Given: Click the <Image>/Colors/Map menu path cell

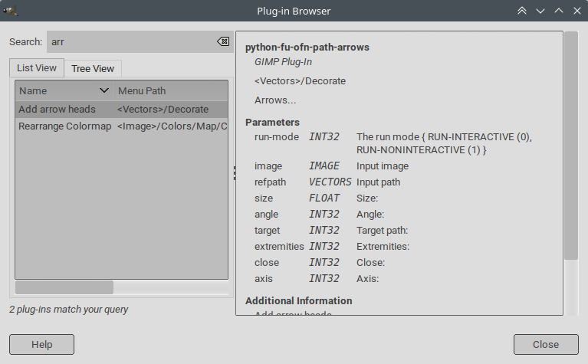Looking at the screenshot, I should (x=172, y=126).
